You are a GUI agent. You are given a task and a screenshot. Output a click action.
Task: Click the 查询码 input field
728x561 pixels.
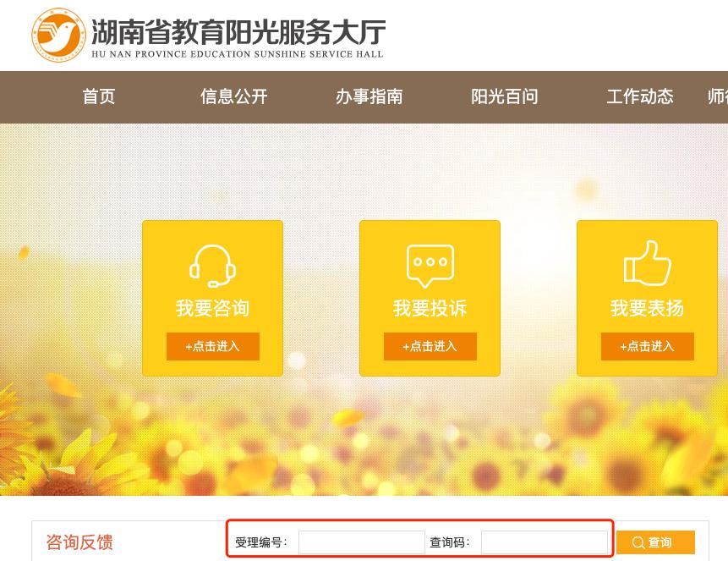pos(545,542)
